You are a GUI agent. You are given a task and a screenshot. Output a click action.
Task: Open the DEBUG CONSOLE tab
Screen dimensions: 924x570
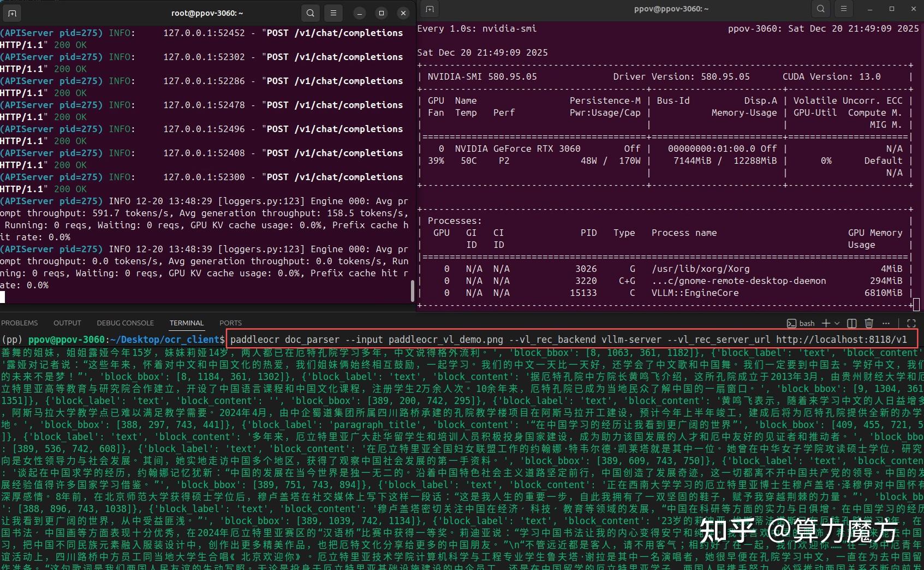coord(126,323)
